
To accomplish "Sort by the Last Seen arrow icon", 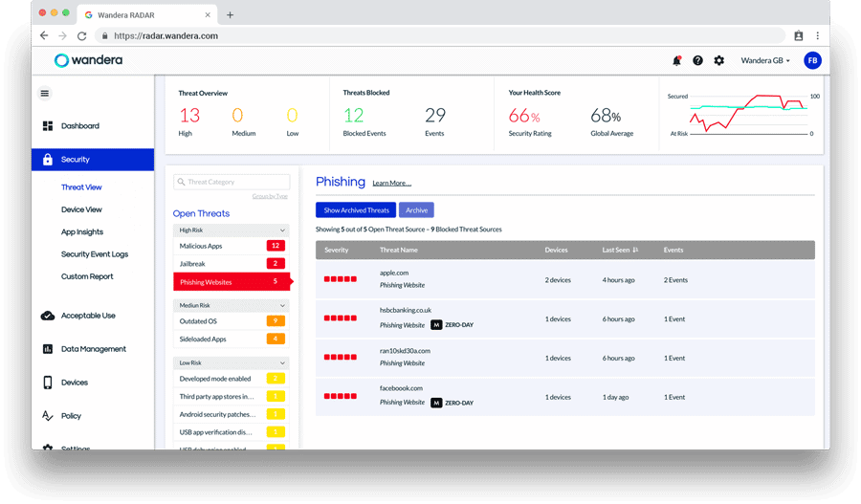I will [x=635, y=250].
